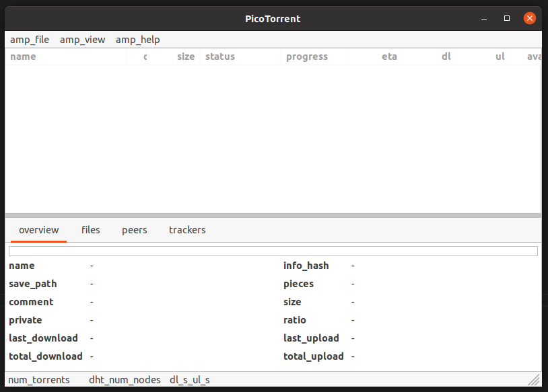Click the ratio label
This screenshot has width=548, height=392.
click(x=295, y=320)
